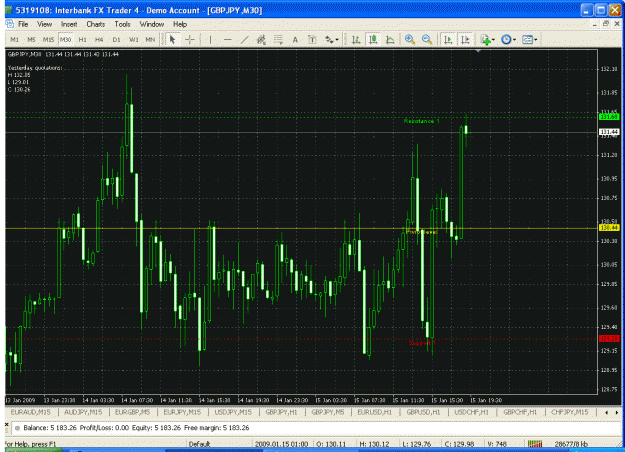Click the Resistance 1 line label
The image size is (625, 452).
pos(421,121)
